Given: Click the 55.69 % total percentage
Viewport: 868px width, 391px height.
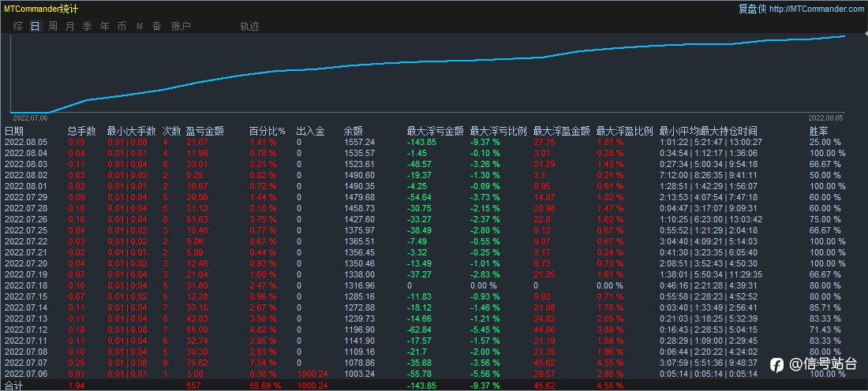Looking at the screenshot, I should (264, 385).
